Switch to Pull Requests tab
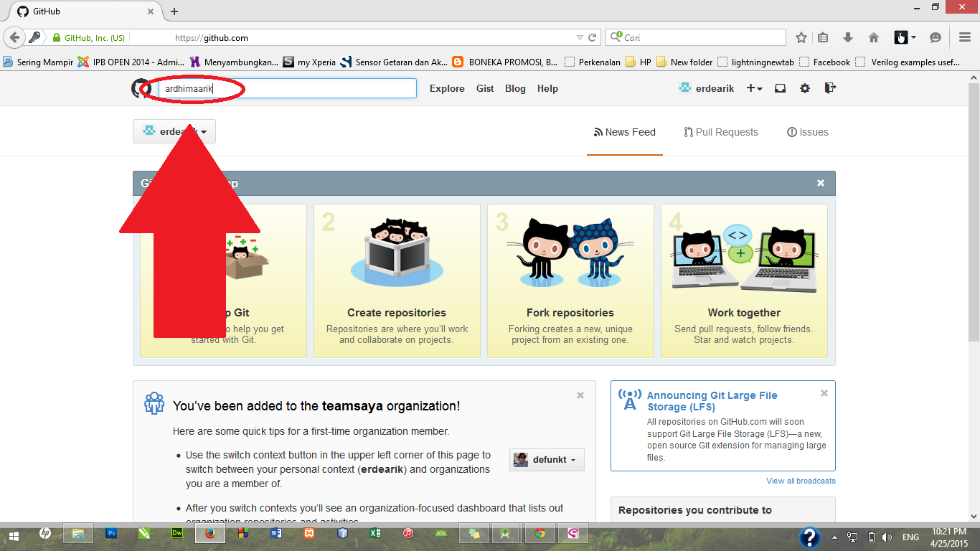The height and width of the screenshot is (551, 980). [x=721, y=132]
